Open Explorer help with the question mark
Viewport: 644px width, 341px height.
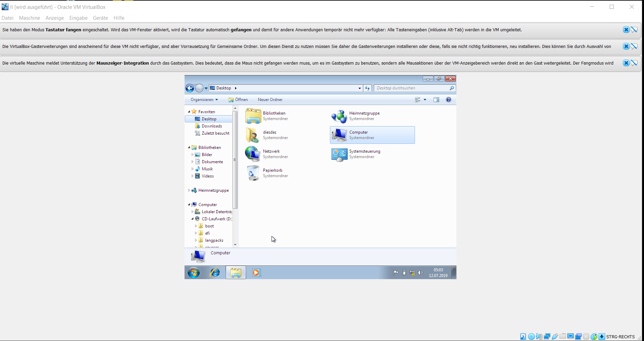449,100
